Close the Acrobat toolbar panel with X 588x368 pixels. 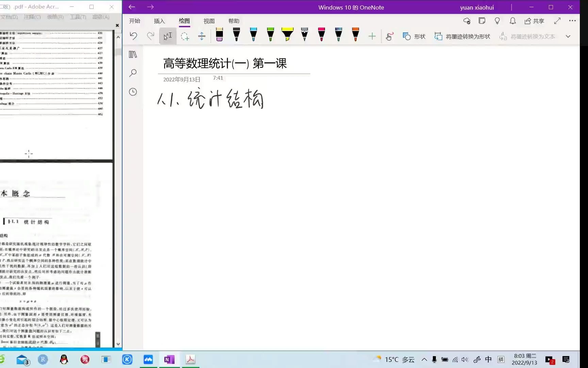click(x=117, y=26)
